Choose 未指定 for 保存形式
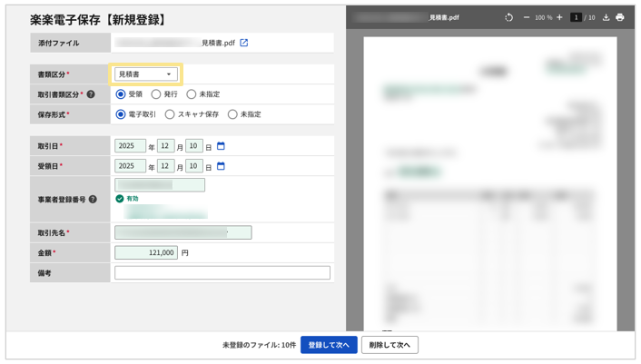Image resolution: width=641 pixels, height=364 pixels. [232, 114]
